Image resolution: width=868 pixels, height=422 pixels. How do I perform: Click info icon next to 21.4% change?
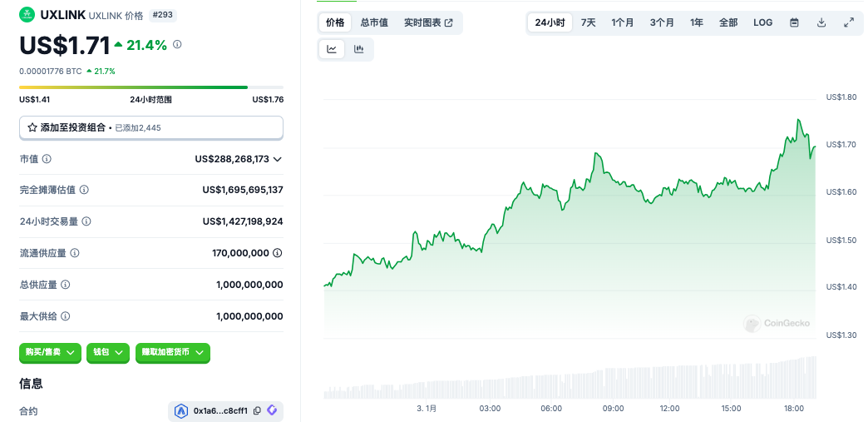tap(177, 44)
